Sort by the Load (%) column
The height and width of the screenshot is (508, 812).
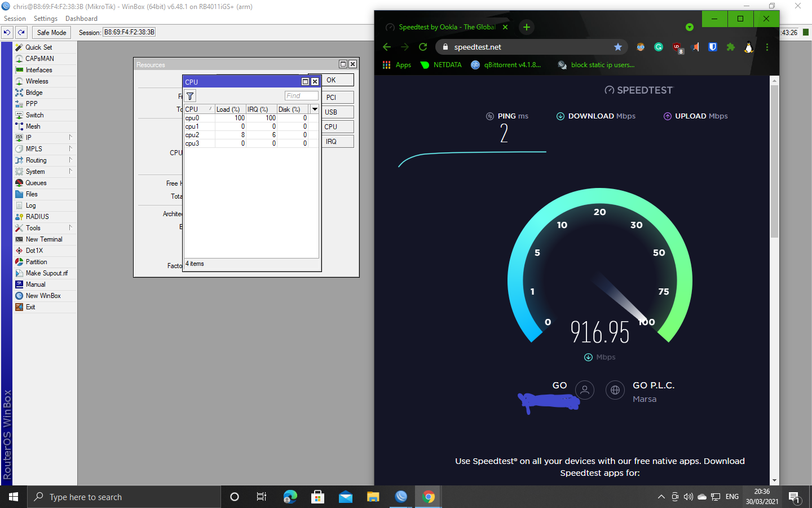(x=230, y=110)
